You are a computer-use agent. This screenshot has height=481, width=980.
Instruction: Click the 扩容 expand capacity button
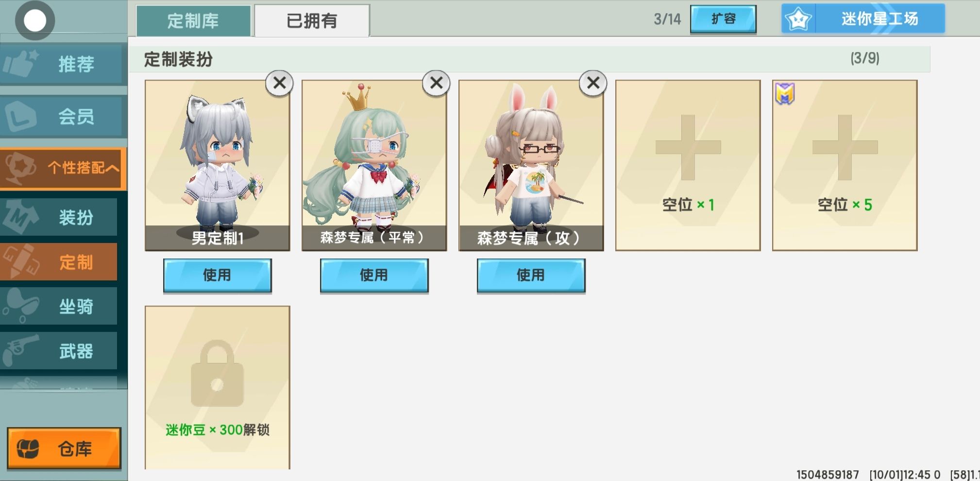pos(723,19)
